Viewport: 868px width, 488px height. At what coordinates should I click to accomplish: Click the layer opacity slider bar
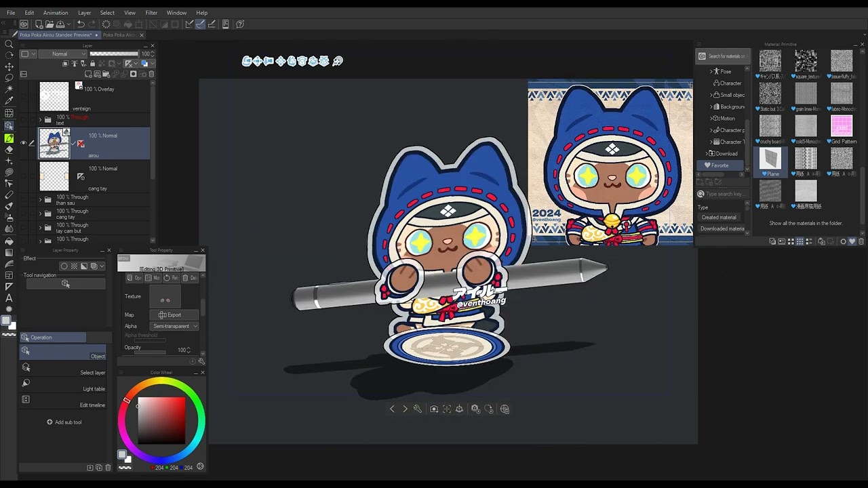pyautogui.click(x=113, y=54)
